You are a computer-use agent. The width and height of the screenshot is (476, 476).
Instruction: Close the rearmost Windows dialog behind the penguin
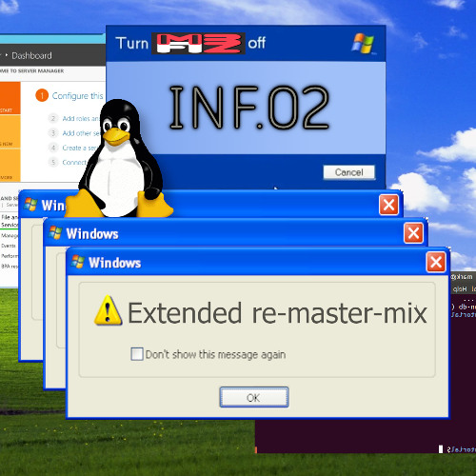[x=388, y=206]
